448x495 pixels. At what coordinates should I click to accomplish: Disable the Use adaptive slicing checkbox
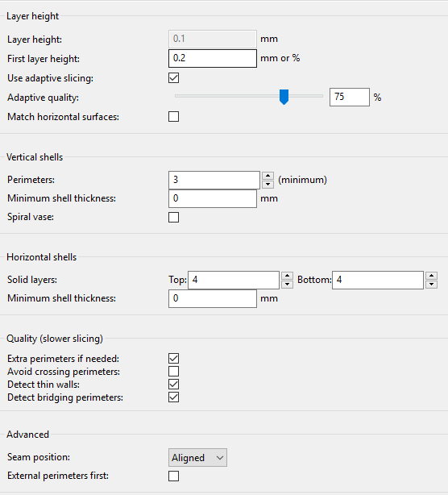[173, 78]
